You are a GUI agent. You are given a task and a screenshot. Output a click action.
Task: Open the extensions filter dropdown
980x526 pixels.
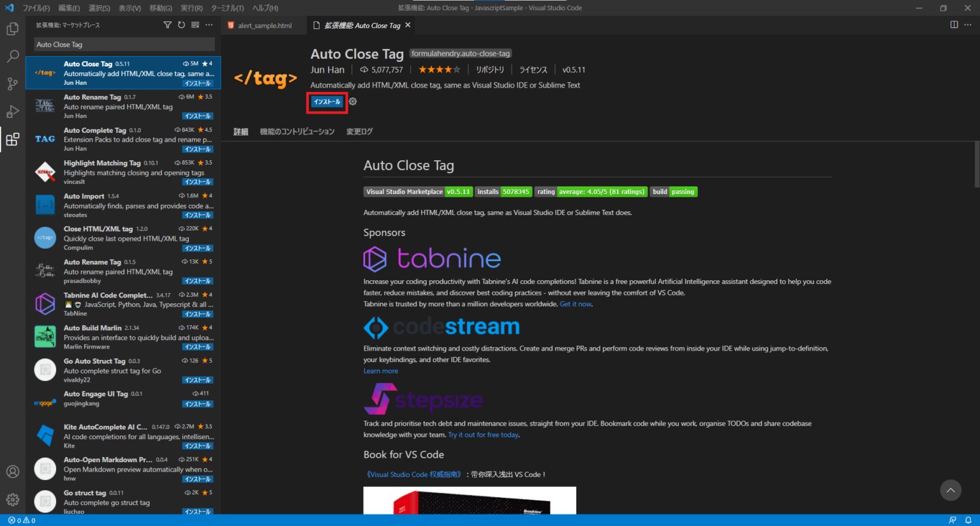click(167, 24)
